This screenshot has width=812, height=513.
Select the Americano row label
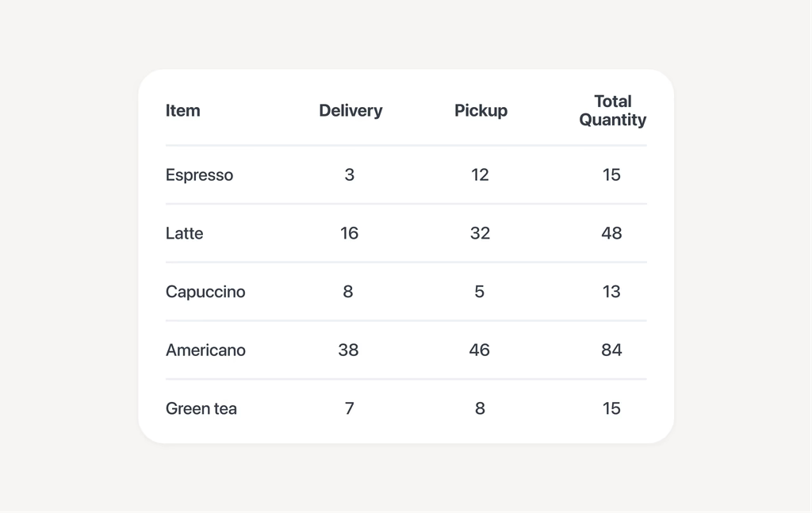tap(205, 350)
